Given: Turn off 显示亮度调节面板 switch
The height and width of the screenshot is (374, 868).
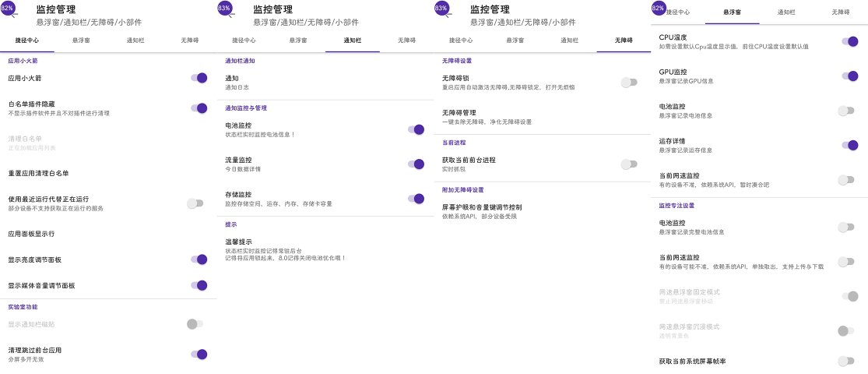Looking at the screenshot, I should click(199, 259).
